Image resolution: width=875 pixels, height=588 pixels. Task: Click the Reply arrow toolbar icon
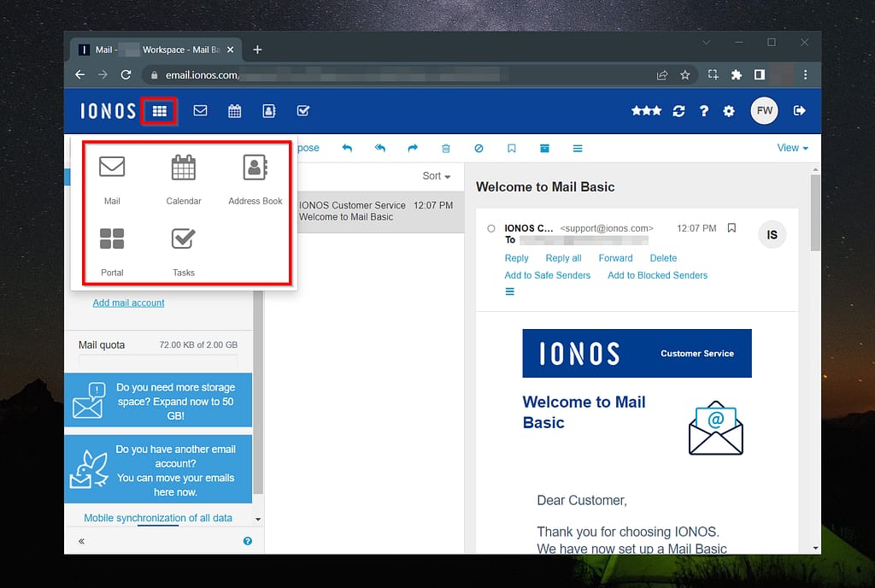[347, 149]
